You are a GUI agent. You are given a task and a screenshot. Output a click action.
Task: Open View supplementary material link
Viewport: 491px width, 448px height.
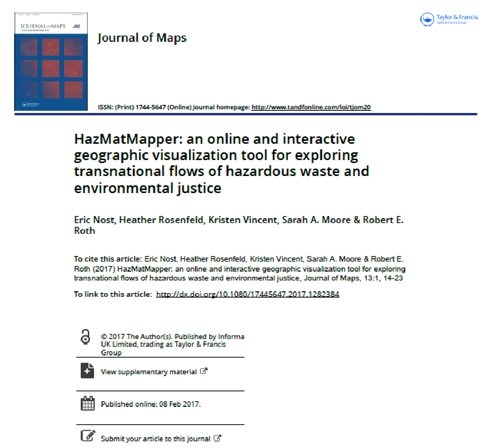pyautogui.click(x=149, y=372)
